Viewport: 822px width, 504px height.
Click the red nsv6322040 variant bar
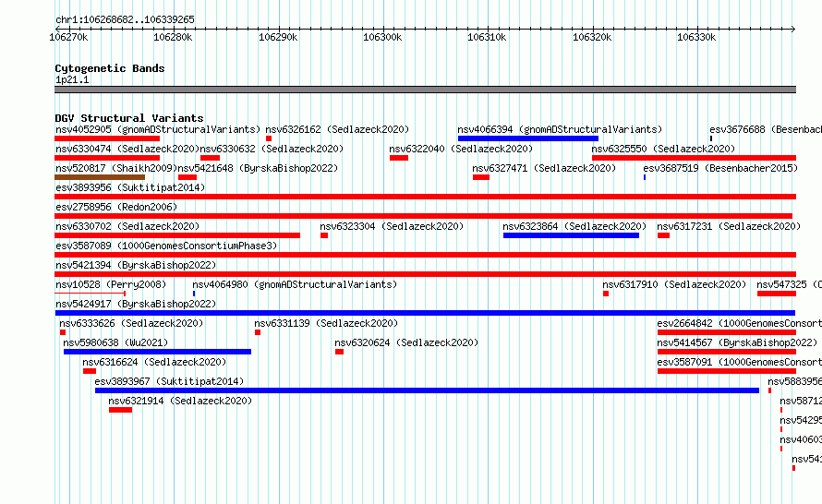pyautogui.click(x=399, y=158)
